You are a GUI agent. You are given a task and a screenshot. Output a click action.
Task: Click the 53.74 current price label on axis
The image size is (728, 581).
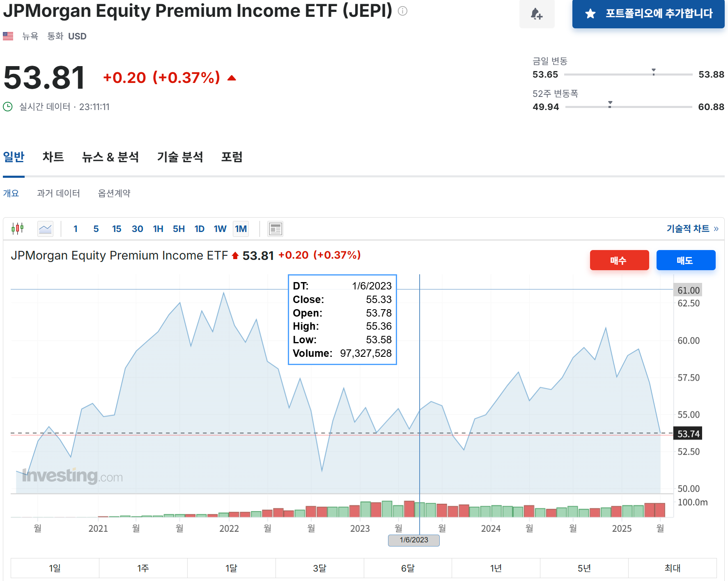(x=688, y=434)
